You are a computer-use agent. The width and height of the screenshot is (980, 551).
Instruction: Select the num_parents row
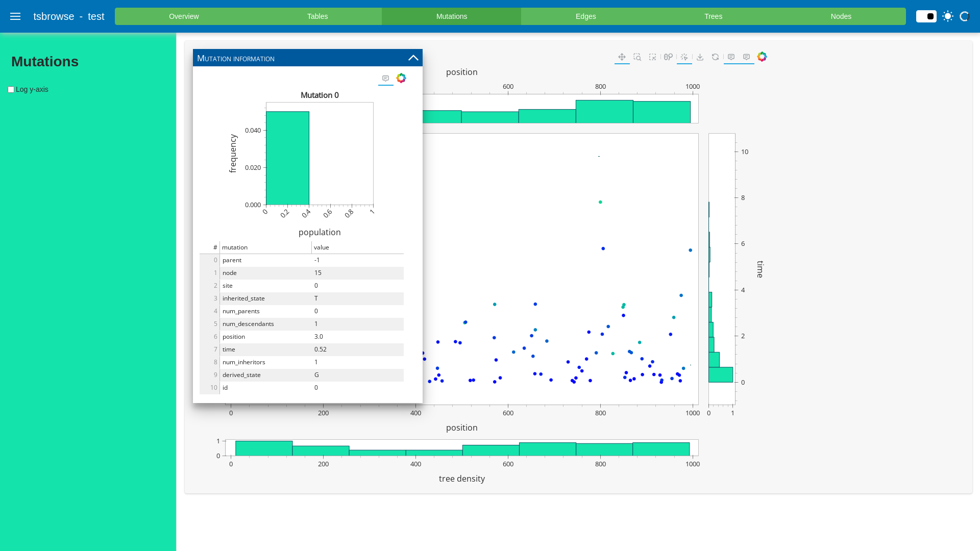302,311
